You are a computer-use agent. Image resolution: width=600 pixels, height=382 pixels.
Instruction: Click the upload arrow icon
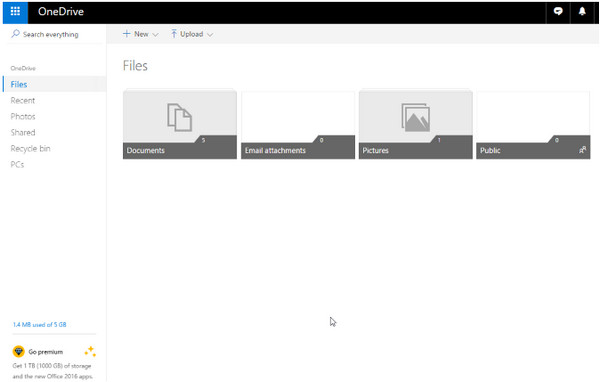coord(174,34)
